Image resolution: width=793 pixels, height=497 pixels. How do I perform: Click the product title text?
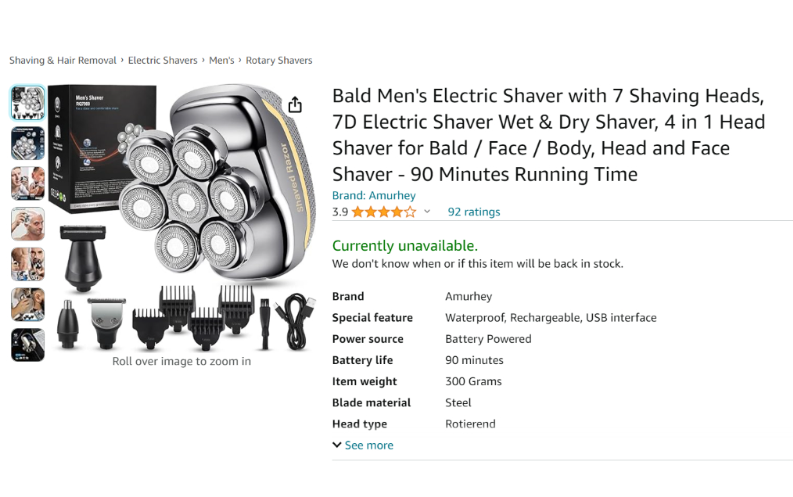pyautogui.click(x=548, y=135)
